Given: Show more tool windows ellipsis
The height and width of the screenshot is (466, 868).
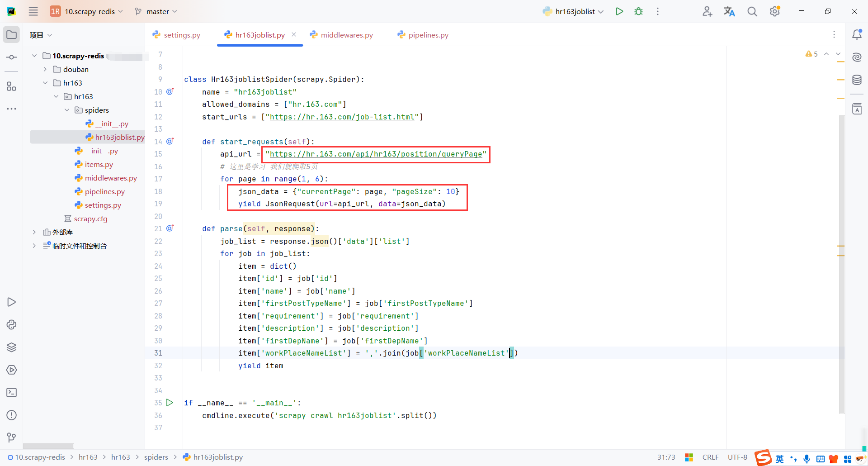Looking at the screenshot, I should coord(12,109).
